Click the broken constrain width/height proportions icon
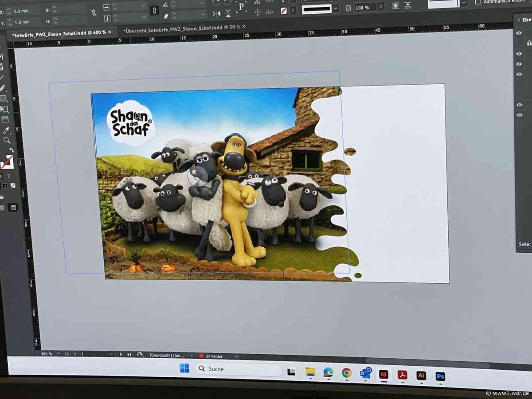 point(94,13)
